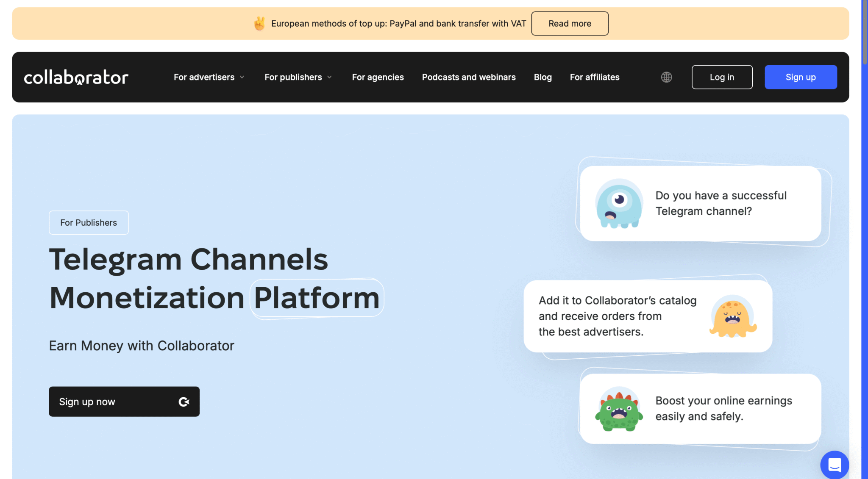Click the For Publishers tag
This screenshot has height=479, width=868.
89,222
